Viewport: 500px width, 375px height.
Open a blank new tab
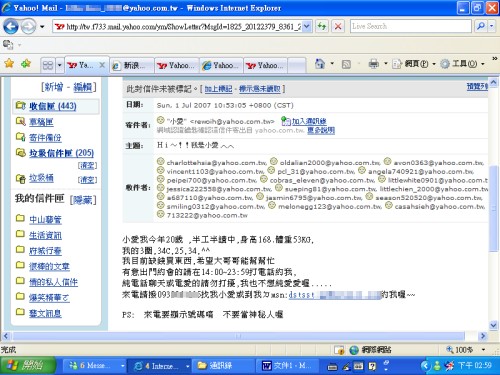tap(297, 65)
